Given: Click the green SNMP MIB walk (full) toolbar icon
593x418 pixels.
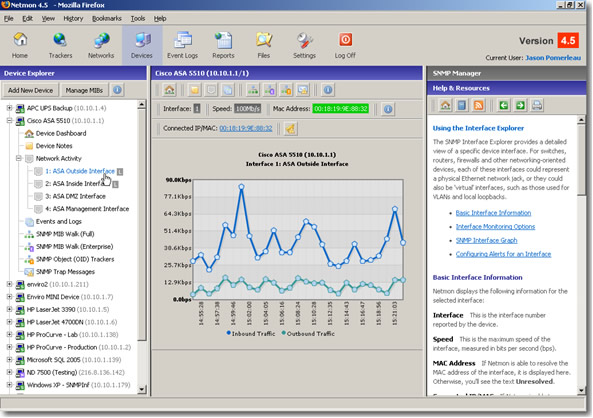Looking at the screenshot, I should (253, 90).
